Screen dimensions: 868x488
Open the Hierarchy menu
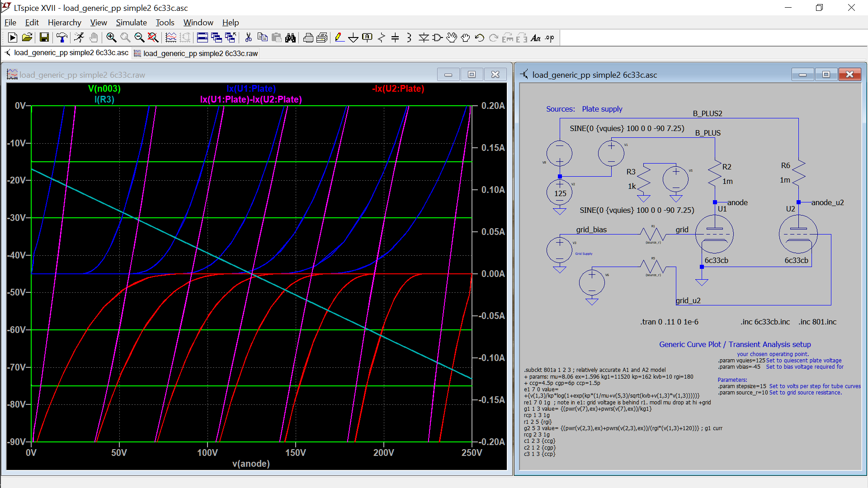pyautogui.click(x=65, y=22)
